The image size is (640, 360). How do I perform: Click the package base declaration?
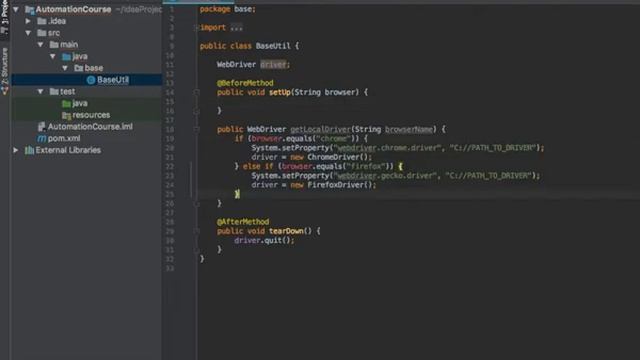(227, 9)
